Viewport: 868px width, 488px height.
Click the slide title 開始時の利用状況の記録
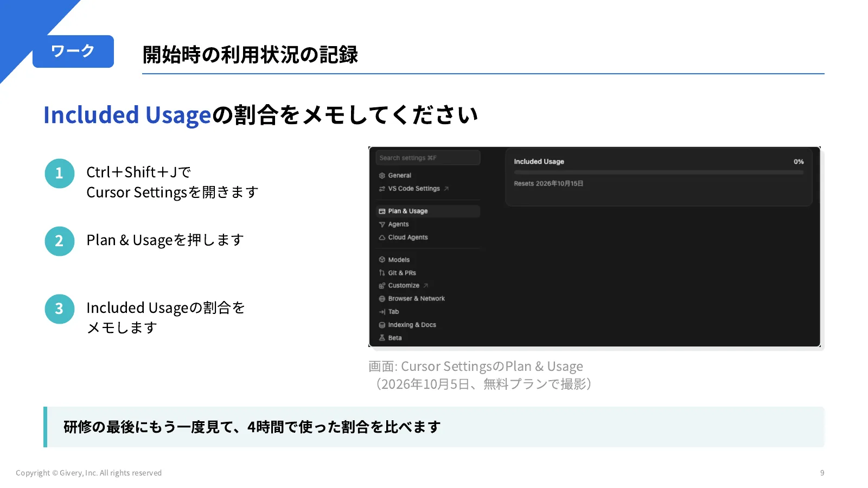250,55
